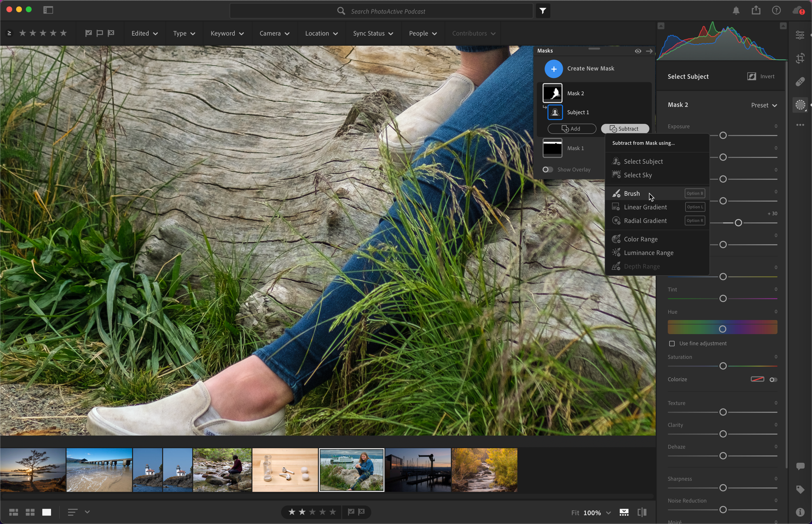Choose Radial Gradient from subtract menu

click(x=657, y=221)
